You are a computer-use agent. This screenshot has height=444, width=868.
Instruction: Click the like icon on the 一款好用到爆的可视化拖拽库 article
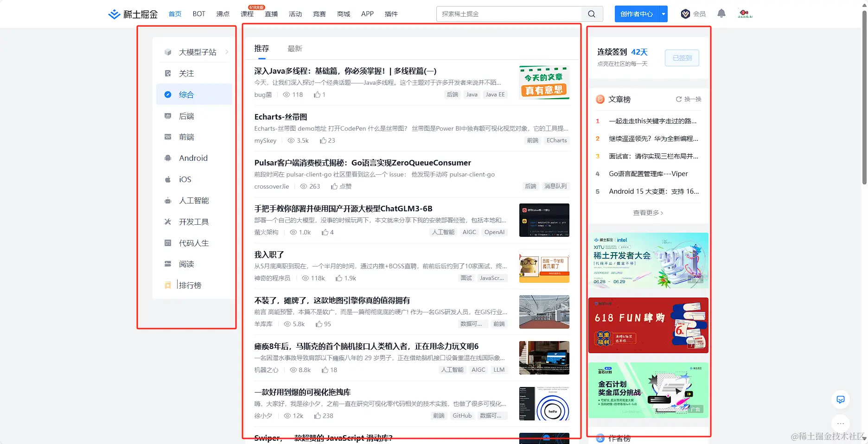[x=318, y=416]
